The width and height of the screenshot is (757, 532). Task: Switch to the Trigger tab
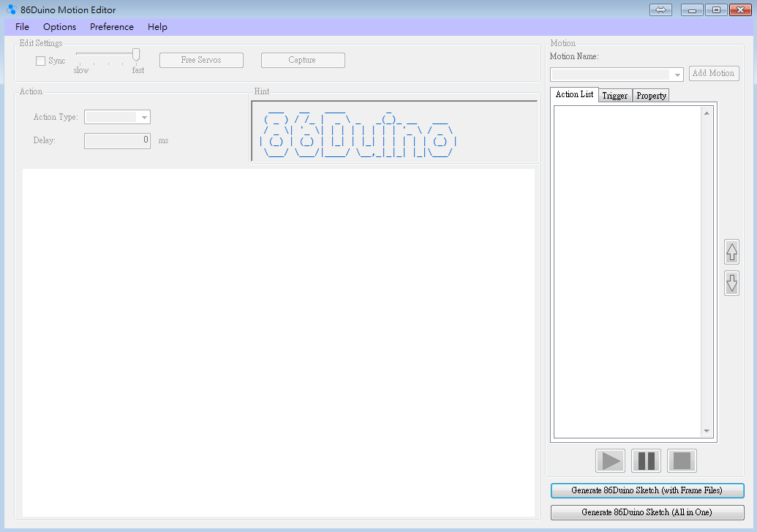pyautogui.click(x=615, y=96)
